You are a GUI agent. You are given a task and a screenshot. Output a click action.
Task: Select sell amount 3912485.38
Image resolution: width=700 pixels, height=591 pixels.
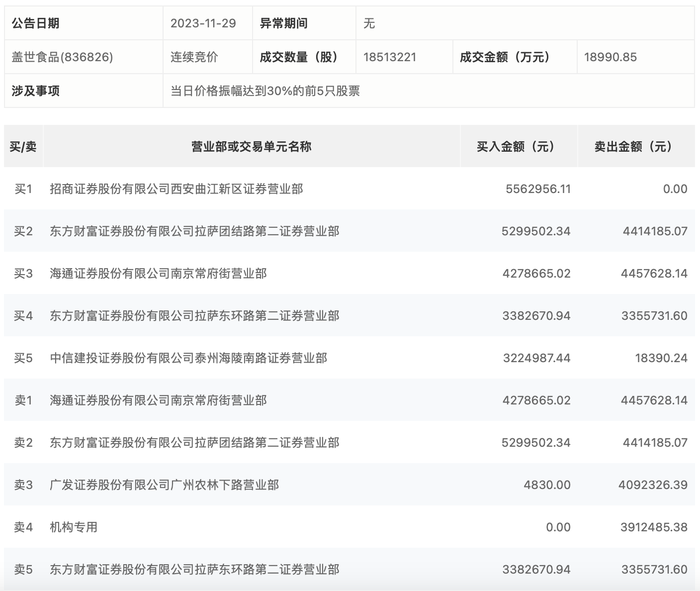[x=654, y=527]
